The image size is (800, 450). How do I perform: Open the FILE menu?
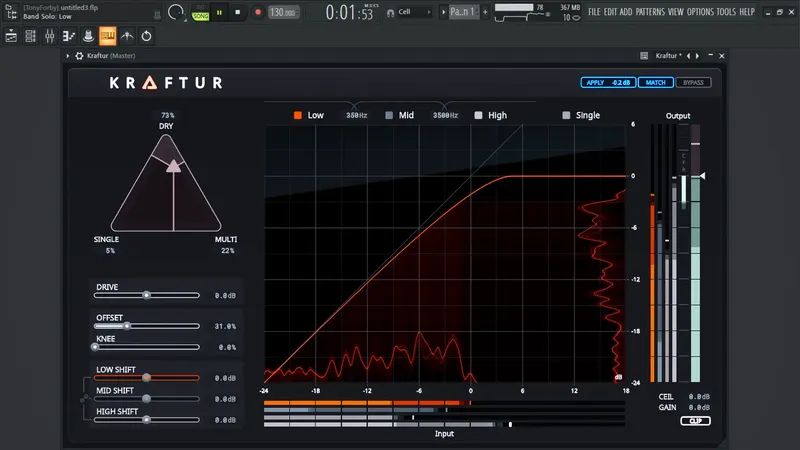(x=594, y=12)
